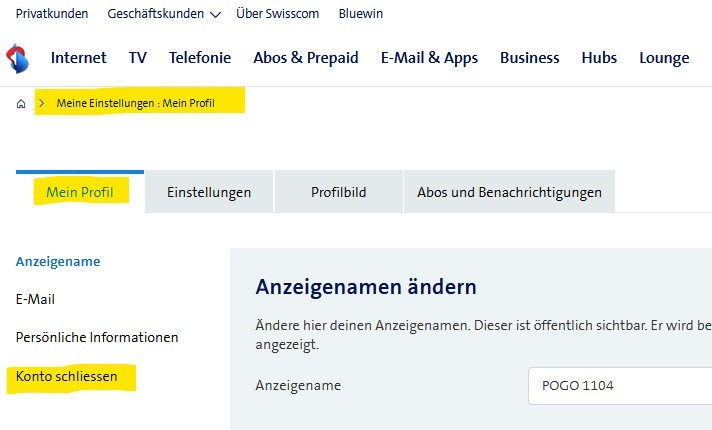Click Konto schliessen in sidebar
The width and height of the screenshot is (712, 430).
pos(67,377)
